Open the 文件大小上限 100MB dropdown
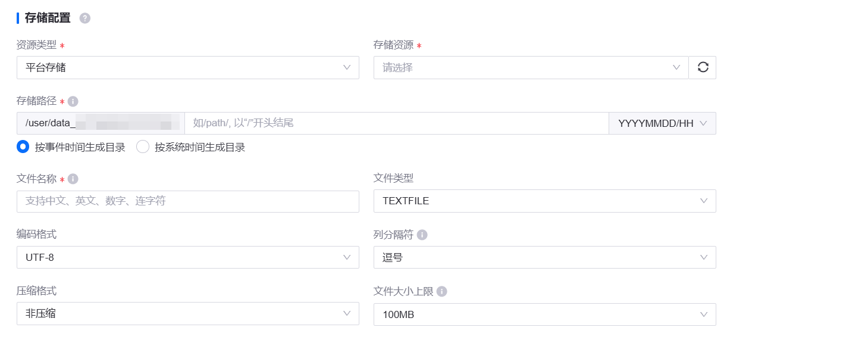Viewport: 868px width, 349px height. (544, 314)
